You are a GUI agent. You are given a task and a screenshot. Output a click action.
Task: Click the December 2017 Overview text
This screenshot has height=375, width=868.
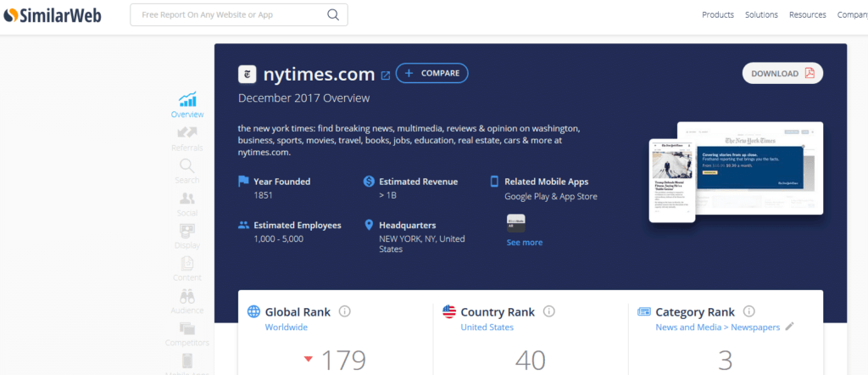[303, 98]
